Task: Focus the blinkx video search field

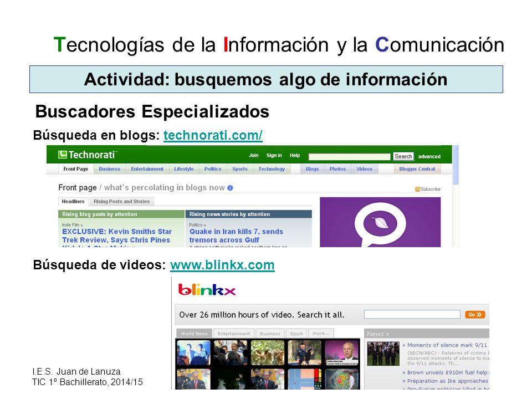Action: coord(412,315)
